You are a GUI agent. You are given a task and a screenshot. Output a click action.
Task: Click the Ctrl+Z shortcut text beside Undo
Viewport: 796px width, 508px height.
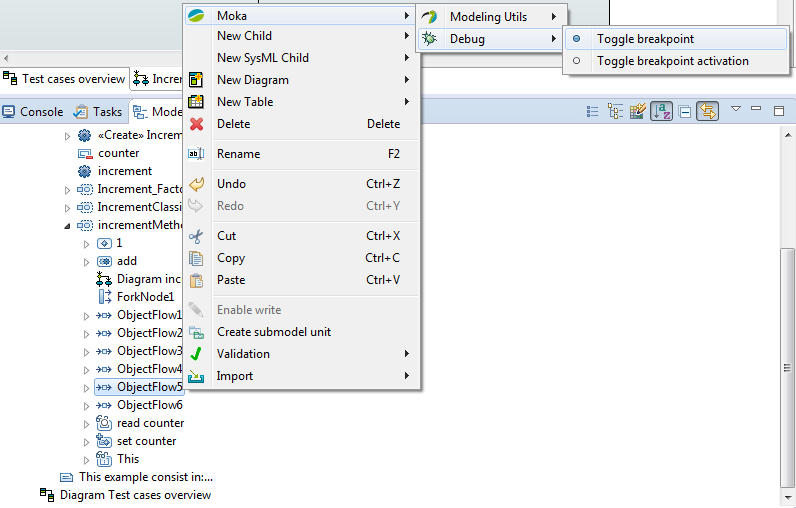point(383,184)
